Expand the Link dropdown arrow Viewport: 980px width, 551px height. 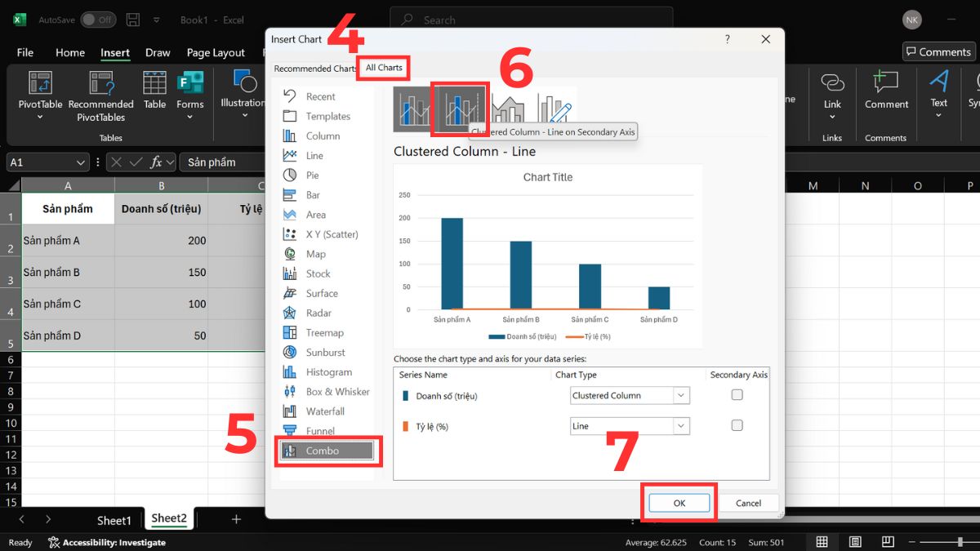(832, 118)
